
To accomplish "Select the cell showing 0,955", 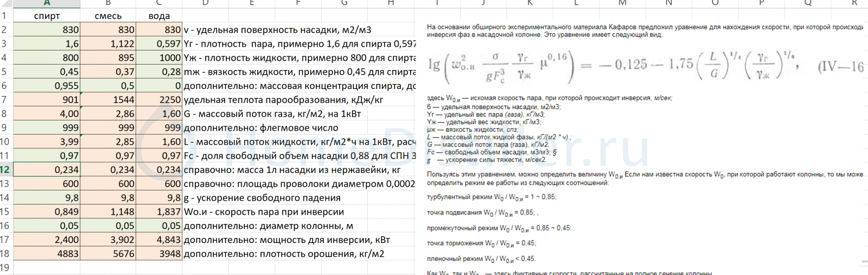I will 47,86.
